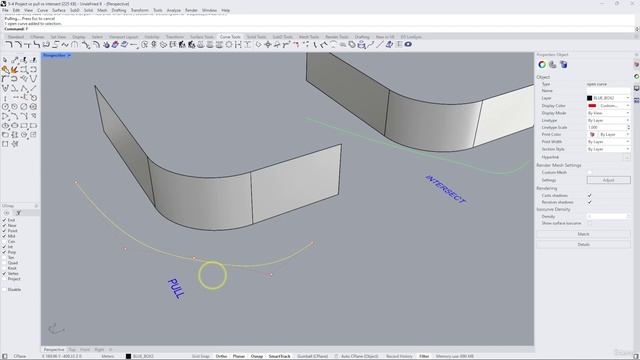Uncheck Casts shadows in Rendering section
This screenshot has width=640, height=360.
tap(589, 196)
